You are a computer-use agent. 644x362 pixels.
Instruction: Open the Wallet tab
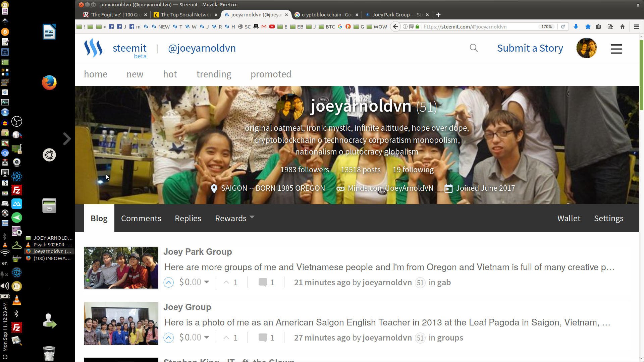(x=569, y=218)
